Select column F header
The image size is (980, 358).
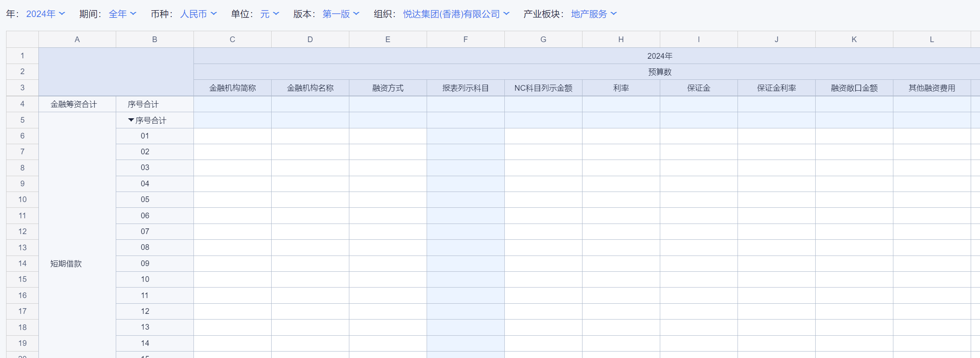pyautogui.click(x=466, y=39)
